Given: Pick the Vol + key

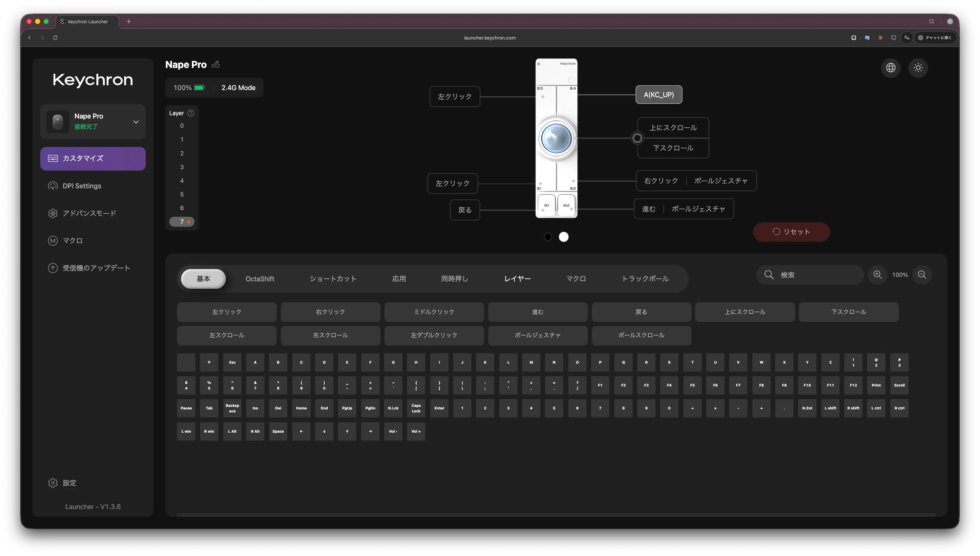Looking at the screenshot, I should pyautogui.click(x=416, y=431).
